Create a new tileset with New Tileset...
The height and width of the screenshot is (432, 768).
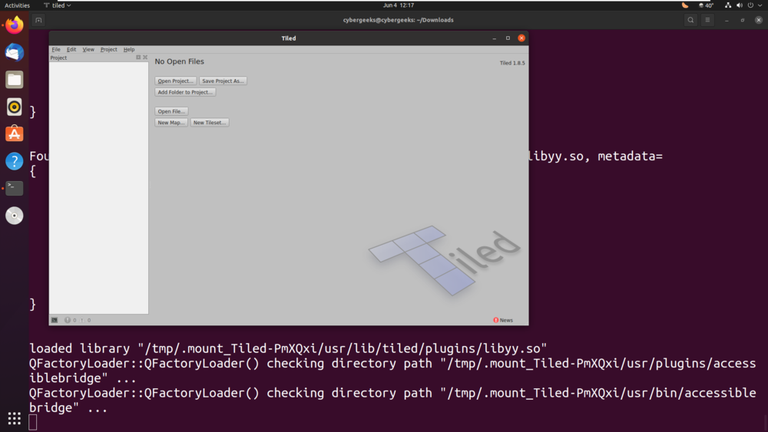(x=210, y=122)
